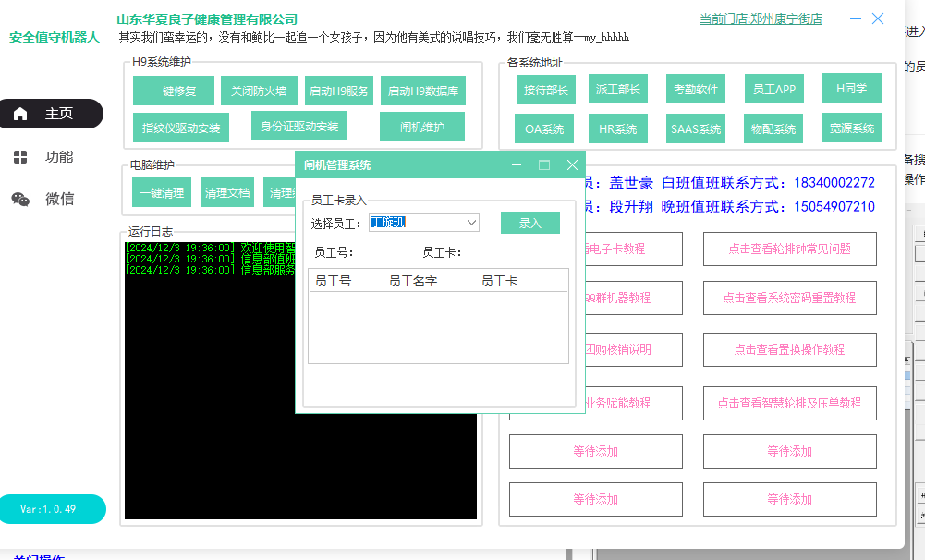Click 关闭防火墙 to disable the firewall
Viewport: 925px width, 560px height.
(259, 91)
